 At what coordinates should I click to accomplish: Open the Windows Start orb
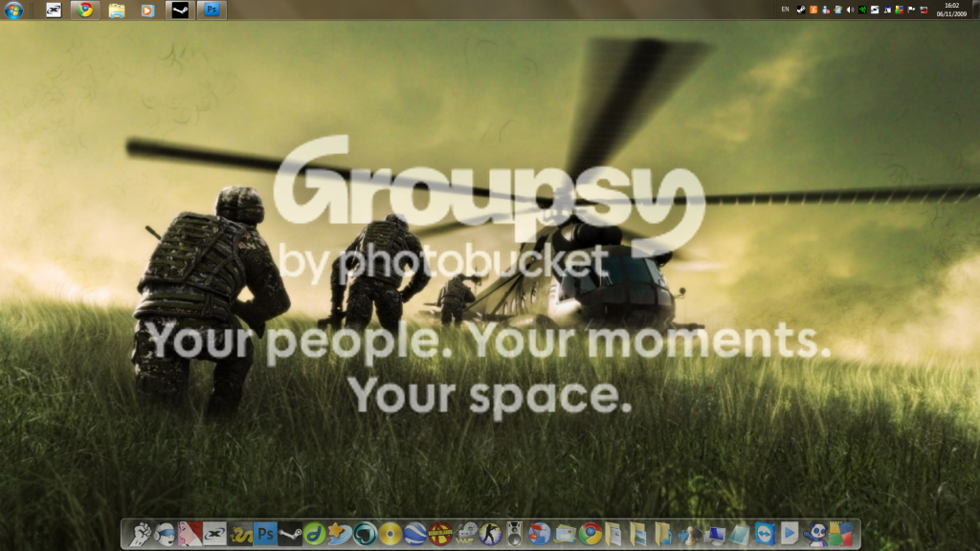click(13, 10)
